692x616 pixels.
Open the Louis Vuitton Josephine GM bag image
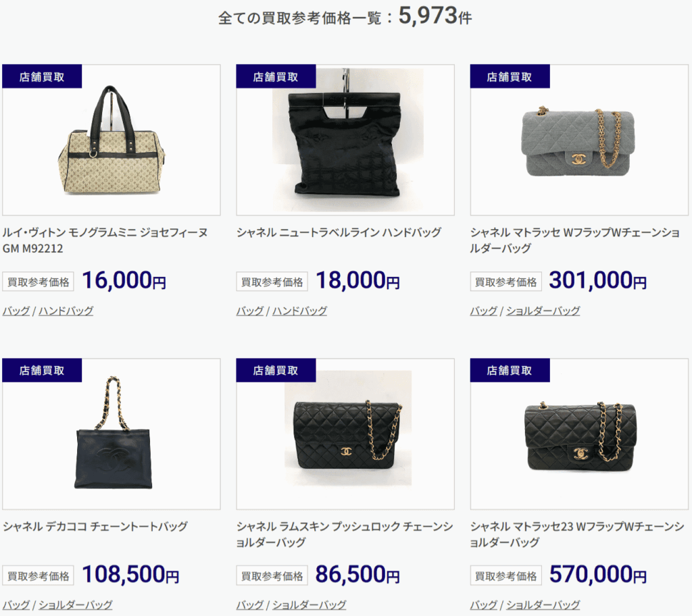112,140
